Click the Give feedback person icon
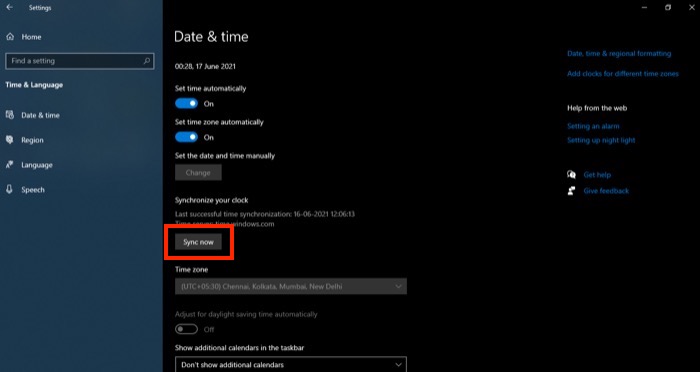The width and height of the screenshot is (700, 372). [x=571, y=191]
